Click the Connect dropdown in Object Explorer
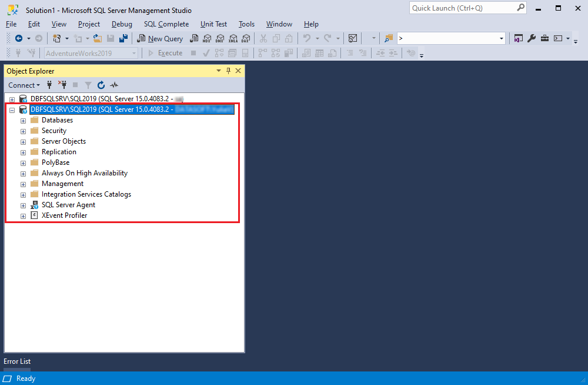Image resolution: width=588 pixels, height=385 pixels. [24, 85]
